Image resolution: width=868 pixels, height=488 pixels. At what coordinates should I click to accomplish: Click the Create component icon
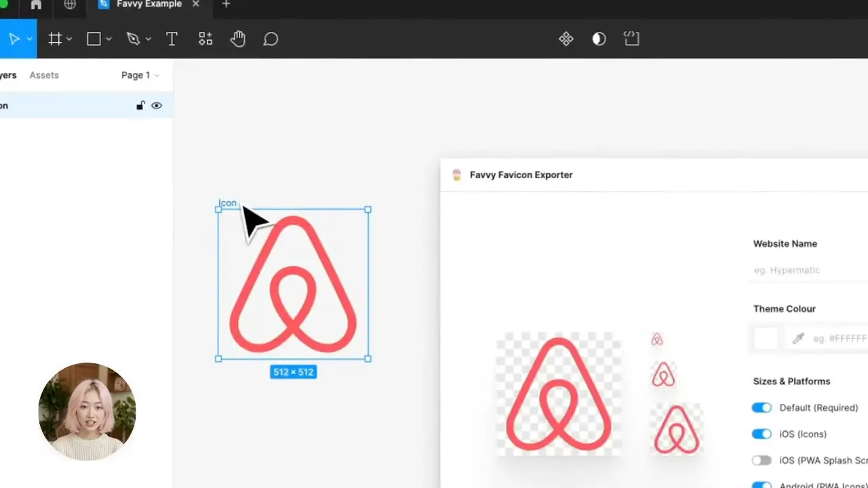(x=566, y=39)
